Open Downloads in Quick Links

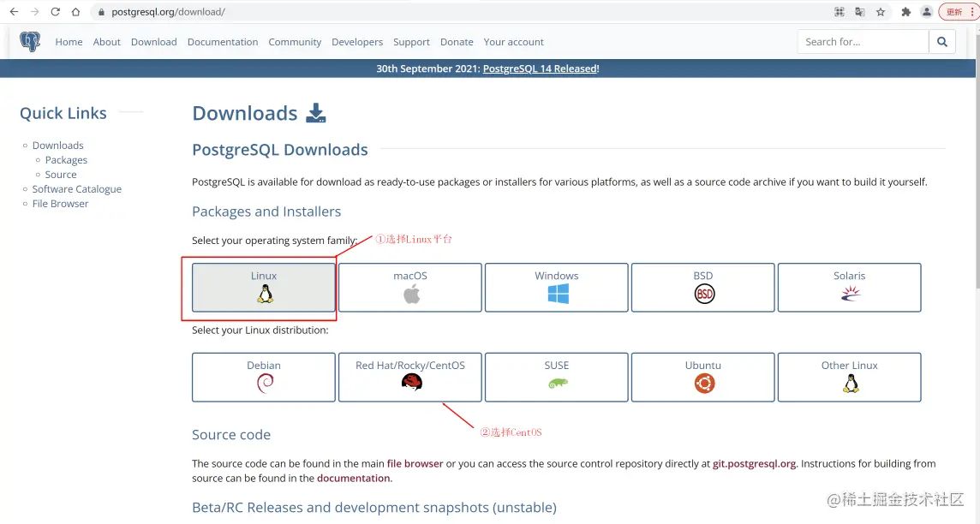coord(58,145)
